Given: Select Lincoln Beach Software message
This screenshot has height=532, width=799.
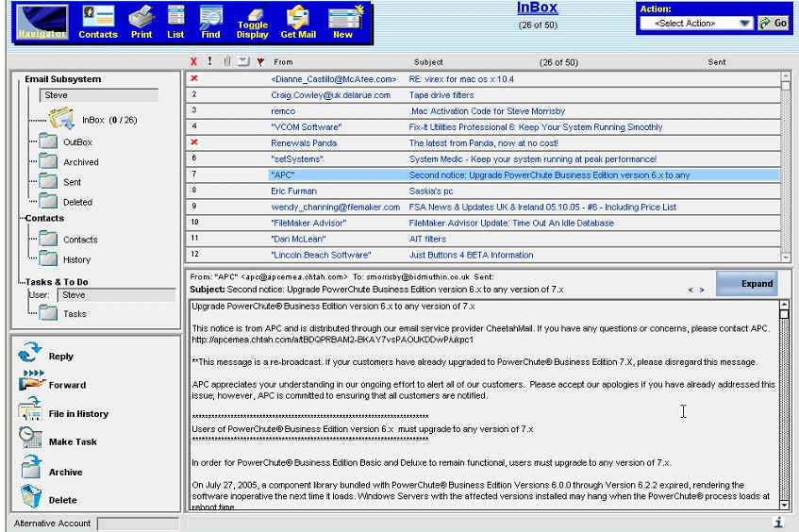Looking at the screenshot, I should tap(483, 255).
